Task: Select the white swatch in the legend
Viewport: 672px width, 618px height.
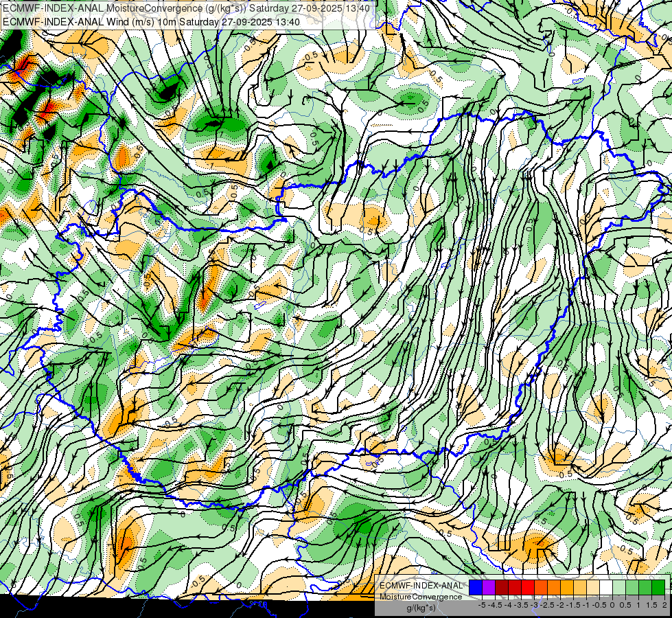Action: (x=606, y=587)
